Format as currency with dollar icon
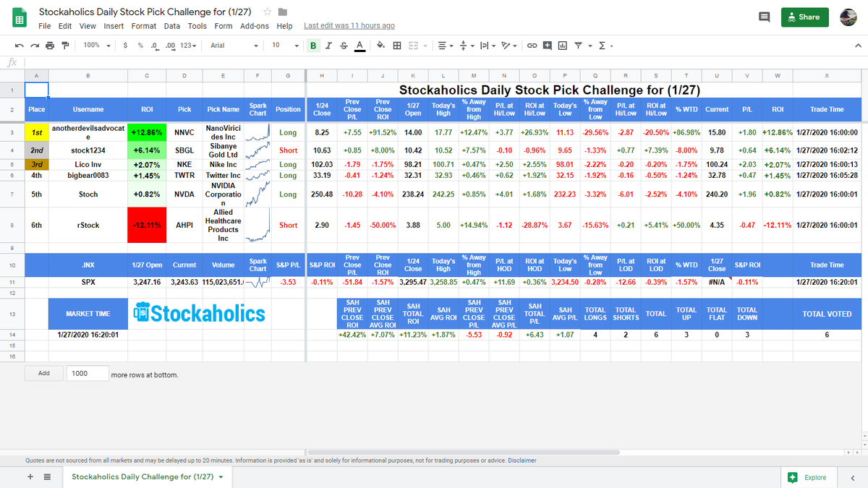 pos(126,46)
